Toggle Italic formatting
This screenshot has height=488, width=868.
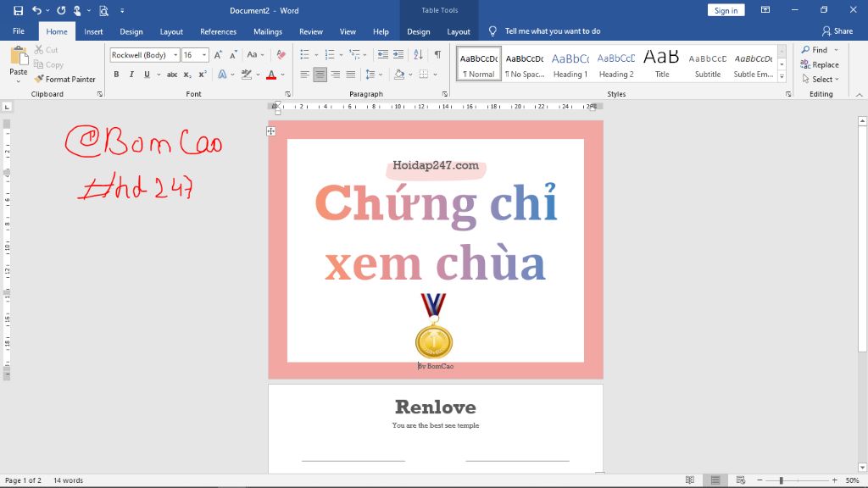[131, 75]
